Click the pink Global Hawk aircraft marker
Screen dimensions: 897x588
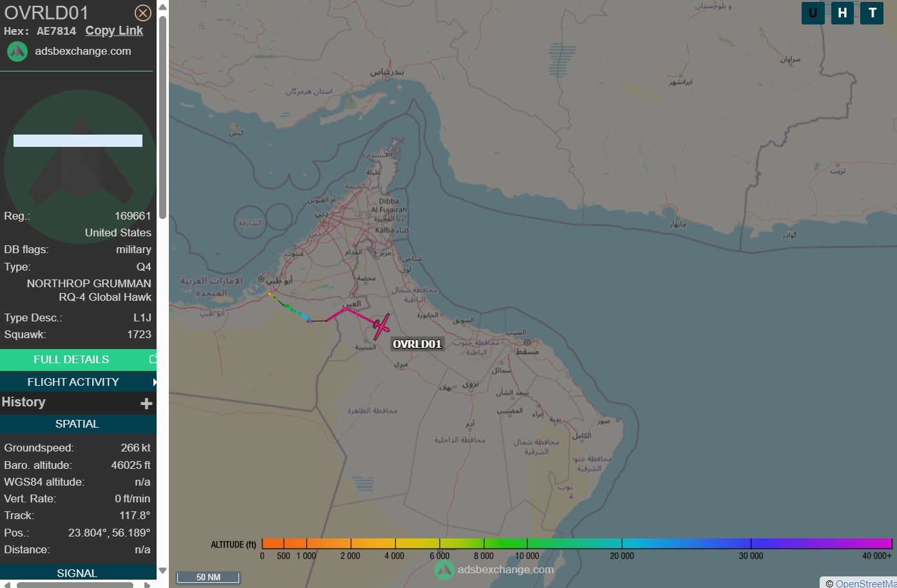point(381,327)
